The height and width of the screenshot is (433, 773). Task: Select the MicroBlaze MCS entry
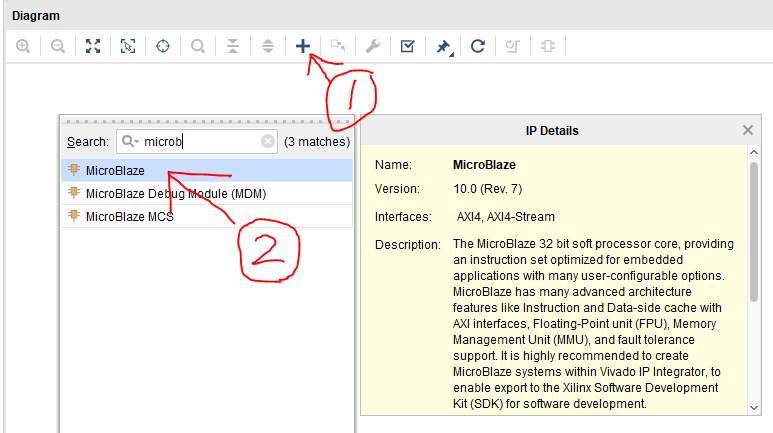[129, 216]
